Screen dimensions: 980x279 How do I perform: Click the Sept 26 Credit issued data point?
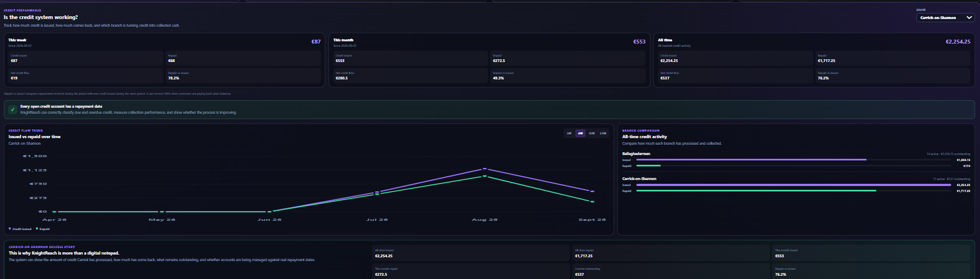click(x=592, y=191)
